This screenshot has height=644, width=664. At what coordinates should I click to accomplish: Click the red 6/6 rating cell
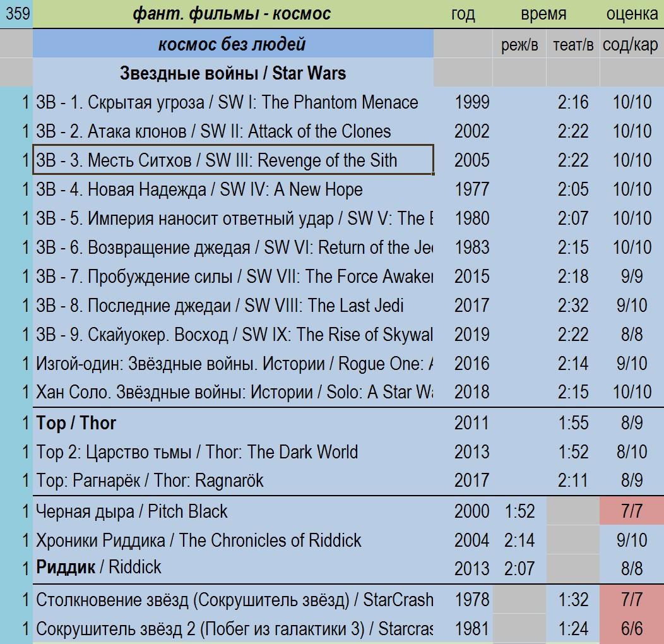click(632, 629)
